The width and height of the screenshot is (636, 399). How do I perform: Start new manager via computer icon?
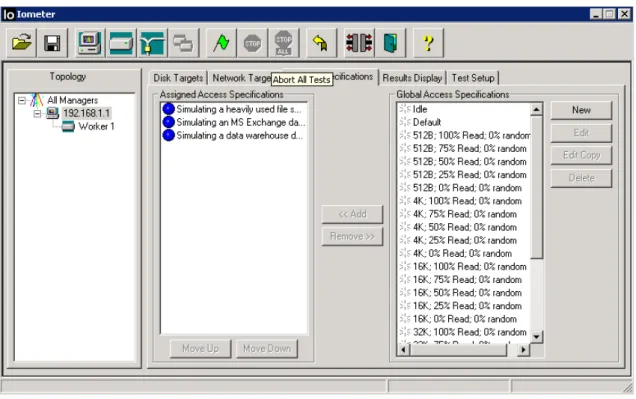pyautogui.click(x=90, y=43)
